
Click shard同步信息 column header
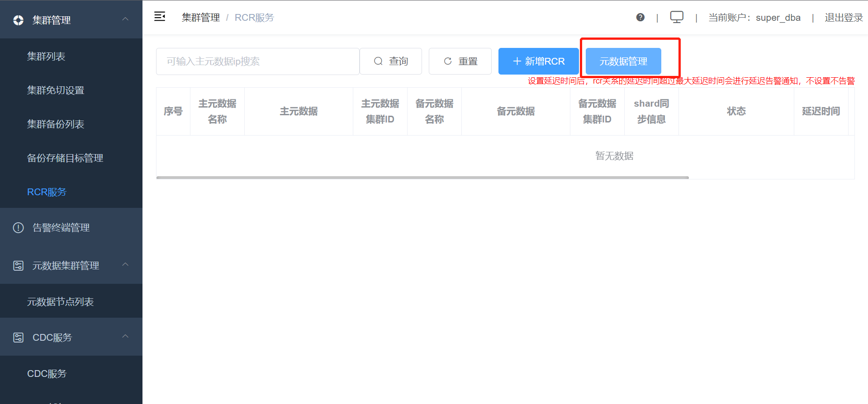(652, 111)
